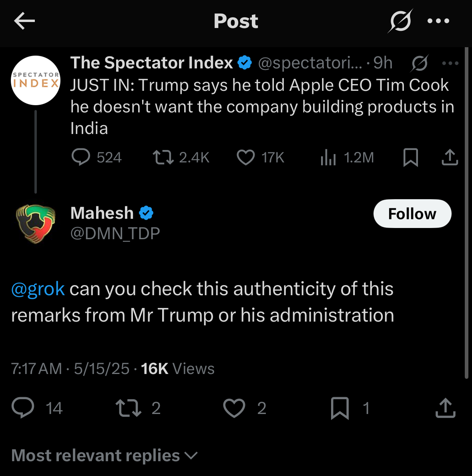Open the three-dot menu in the Post header
Screen dimensions: 472x476
point(438,21)
